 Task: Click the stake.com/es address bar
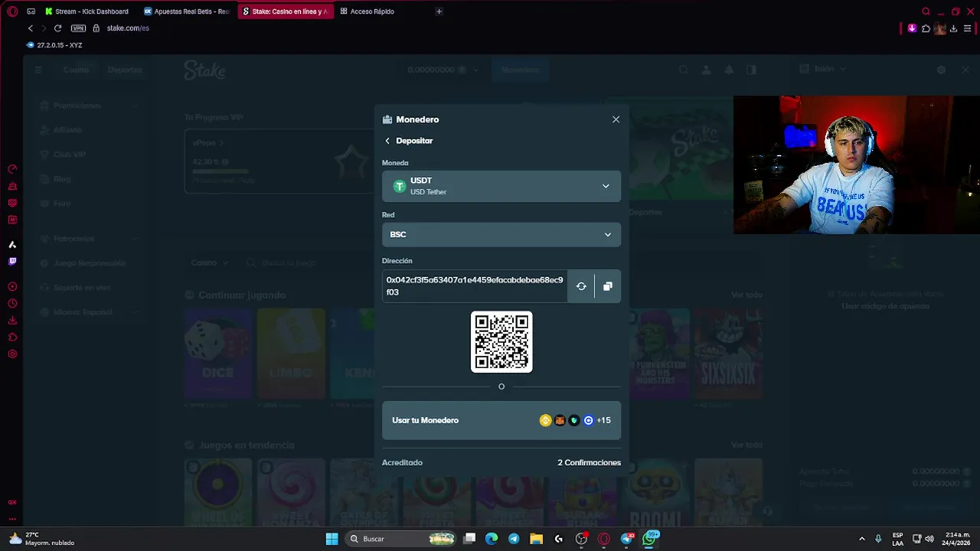pos(128,28)
